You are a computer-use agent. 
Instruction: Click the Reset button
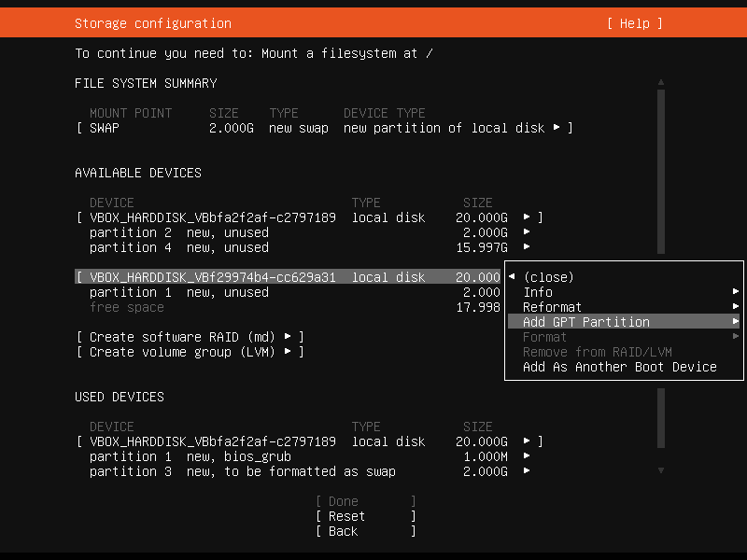click(x=366, y=516)
